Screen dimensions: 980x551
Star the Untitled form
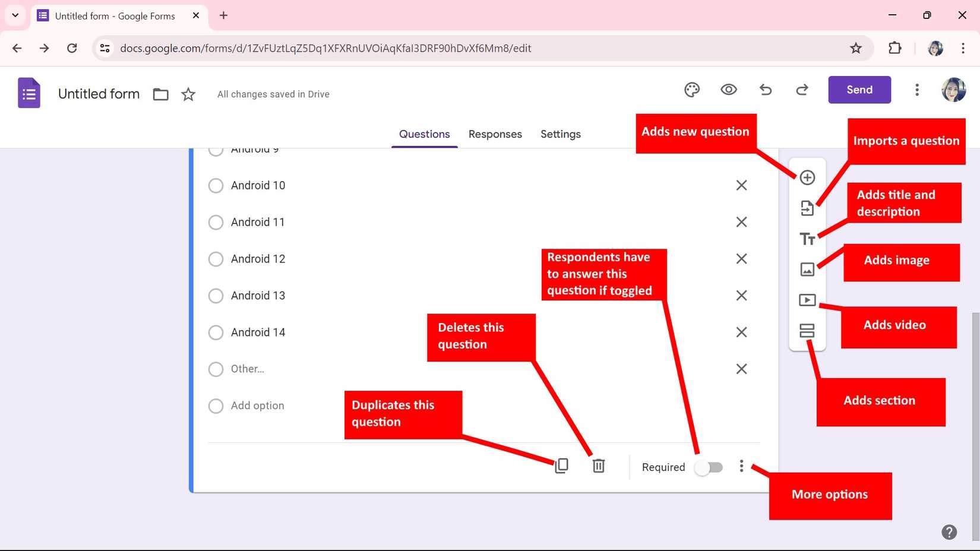pyautogui.click(x=188, y=94)
